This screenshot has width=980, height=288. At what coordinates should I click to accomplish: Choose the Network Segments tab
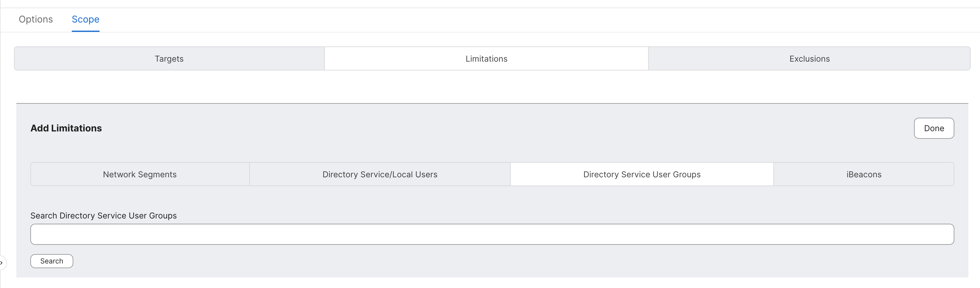[x=140, y=174]
